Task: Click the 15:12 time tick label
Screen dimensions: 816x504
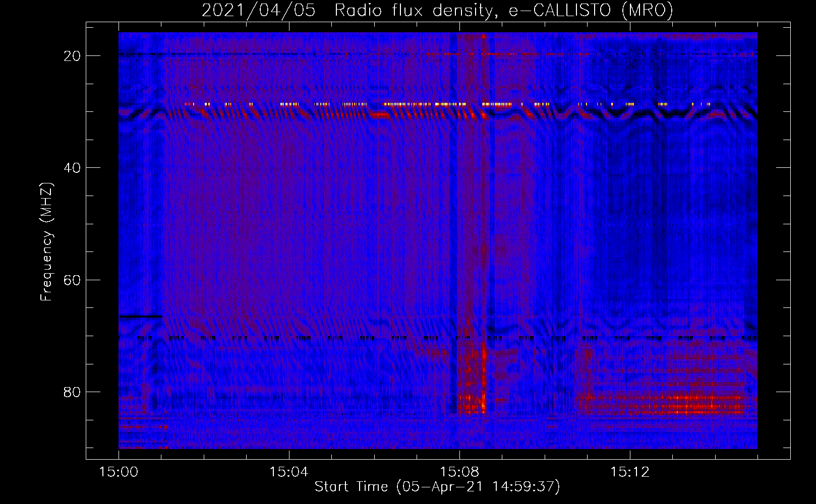Action: click(629, 472)
